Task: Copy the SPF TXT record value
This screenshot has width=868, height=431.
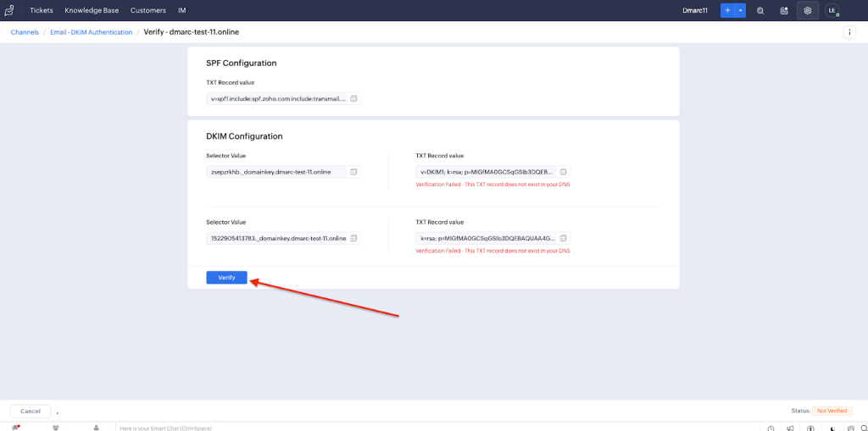Action: click(354, 99)
